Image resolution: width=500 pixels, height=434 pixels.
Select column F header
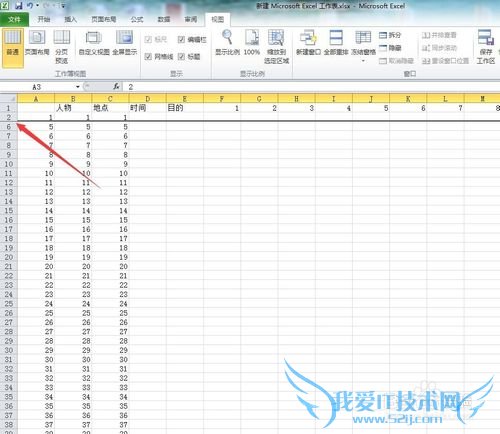(x=222, y=98)
